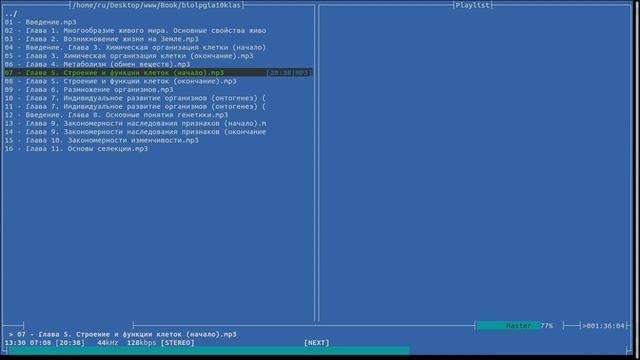The height and width of the screenshot is (360, 640).
Task: Select track 02 Глава 1. Многообразие живого мира
Action: click(135, 31)
